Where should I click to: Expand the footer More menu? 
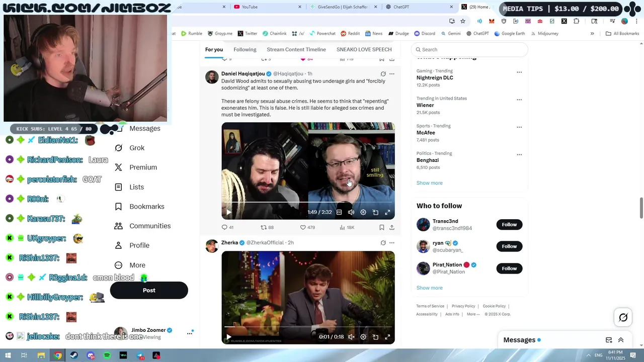pos(472,314)
